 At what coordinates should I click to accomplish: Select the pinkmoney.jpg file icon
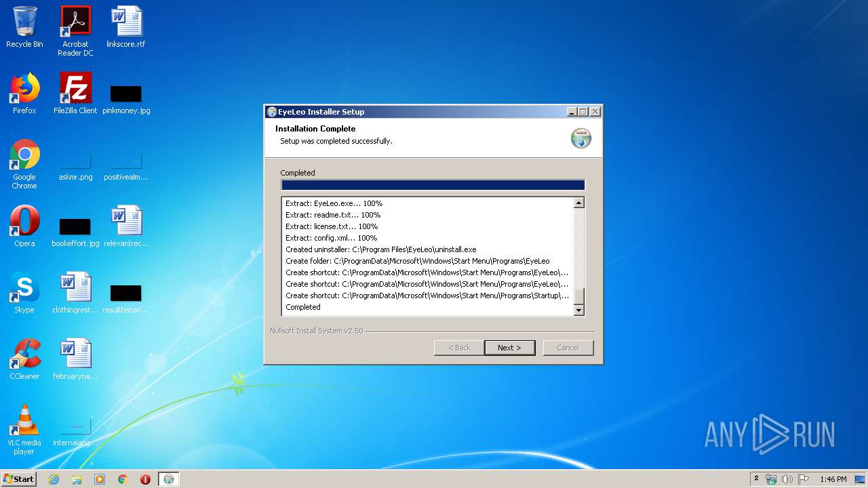tap(126, 99)
